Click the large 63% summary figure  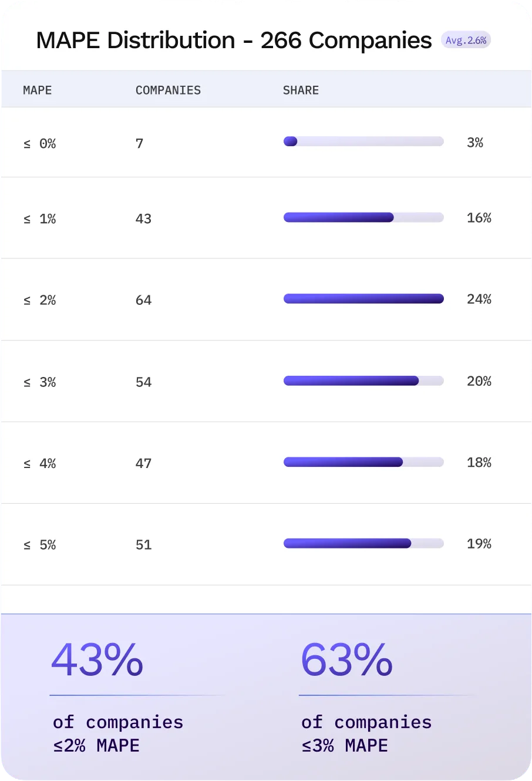[346, 659]
